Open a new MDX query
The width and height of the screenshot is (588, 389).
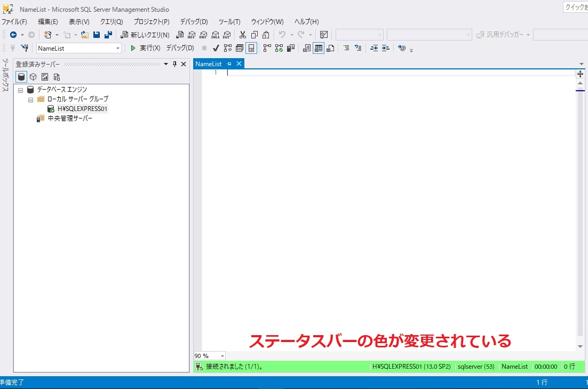click(192, 35)
